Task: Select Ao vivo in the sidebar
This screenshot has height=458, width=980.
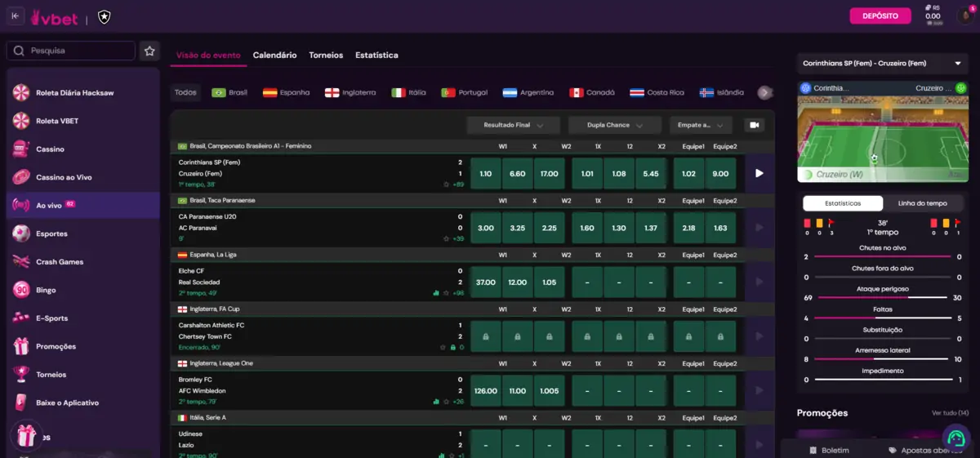Action: 82,205
